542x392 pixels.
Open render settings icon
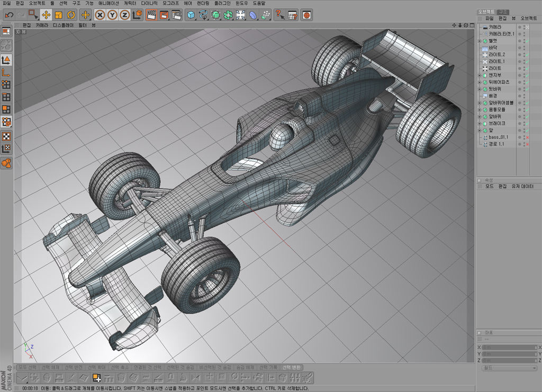click(177, 15)
